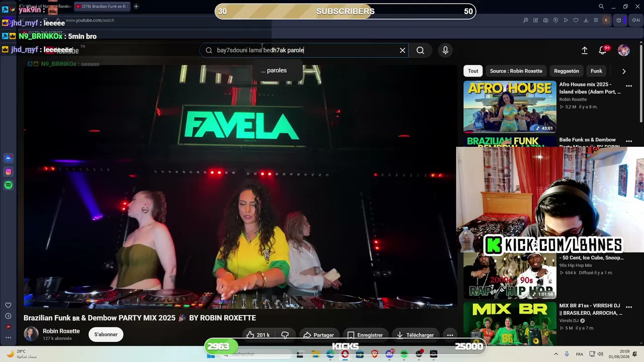Open the Afro House mix 2025 thumbnail
644x362 pixels.
point(510,107)
